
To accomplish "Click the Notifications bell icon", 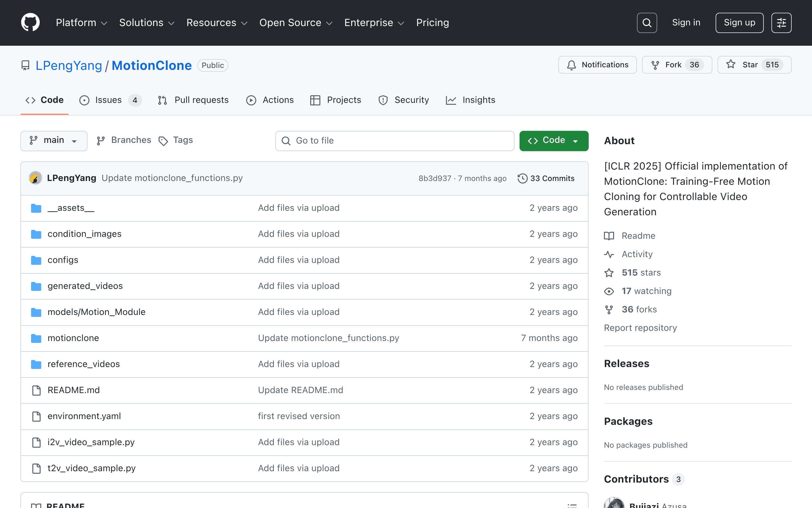I will click(x=572, y=65).
